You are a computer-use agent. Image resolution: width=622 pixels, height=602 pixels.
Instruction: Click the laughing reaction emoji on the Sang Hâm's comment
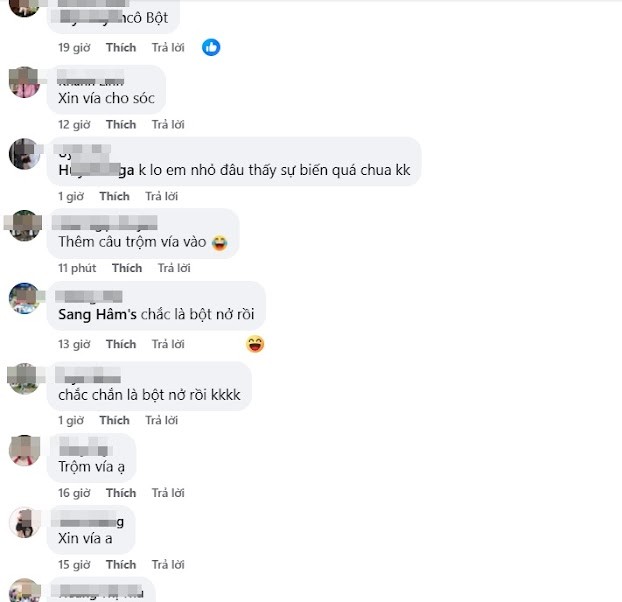point(255,344)
